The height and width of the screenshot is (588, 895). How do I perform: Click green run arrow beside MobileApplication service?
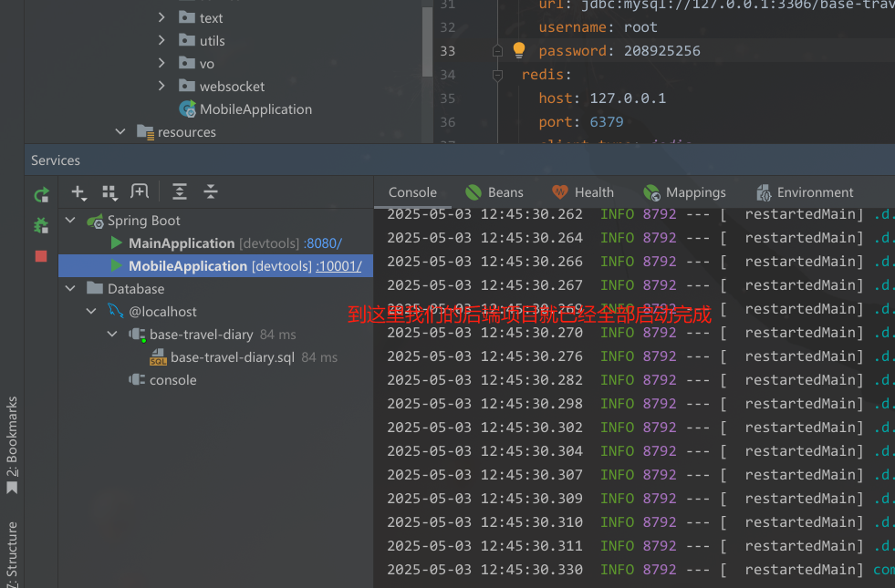[117, 266]
